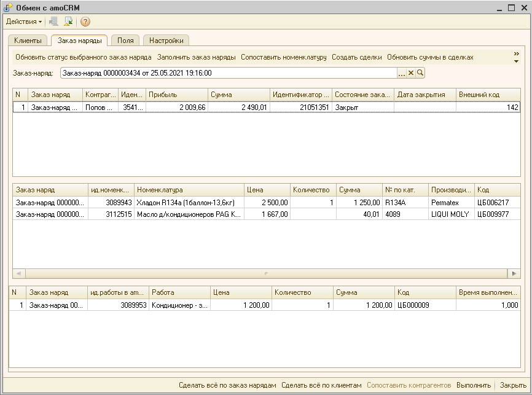The height and width of the screenshot is (395, 532).
Task: Select the work code cell ЦБ000009
Action: (425, 305)
